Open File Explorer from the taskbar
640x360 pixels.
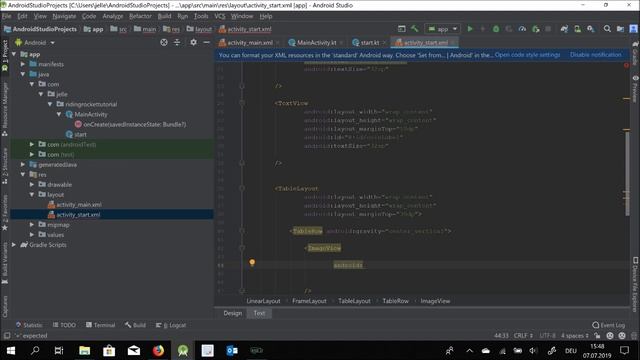click(84, 350)
